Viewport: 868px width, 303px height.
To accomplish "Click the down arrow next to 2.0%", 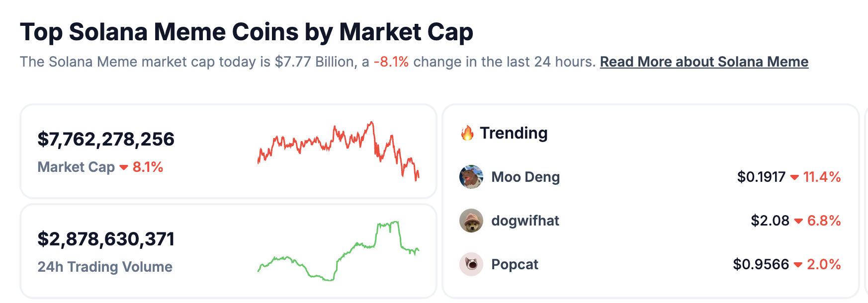I will pos(798,265).
